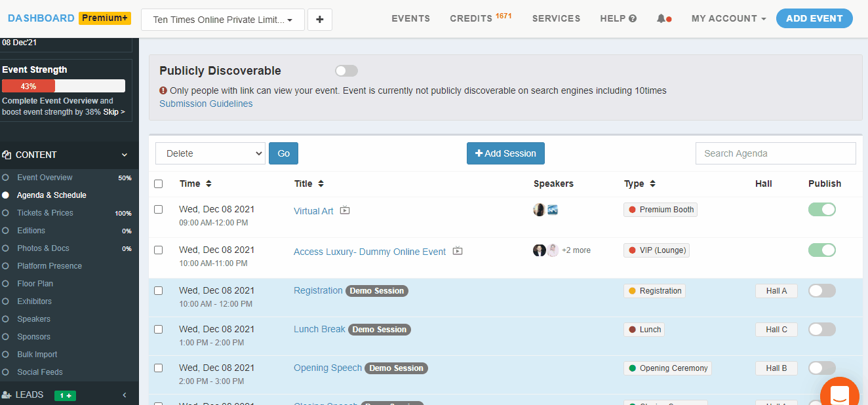Click the Content section clipboard icon

pos(7,155)
